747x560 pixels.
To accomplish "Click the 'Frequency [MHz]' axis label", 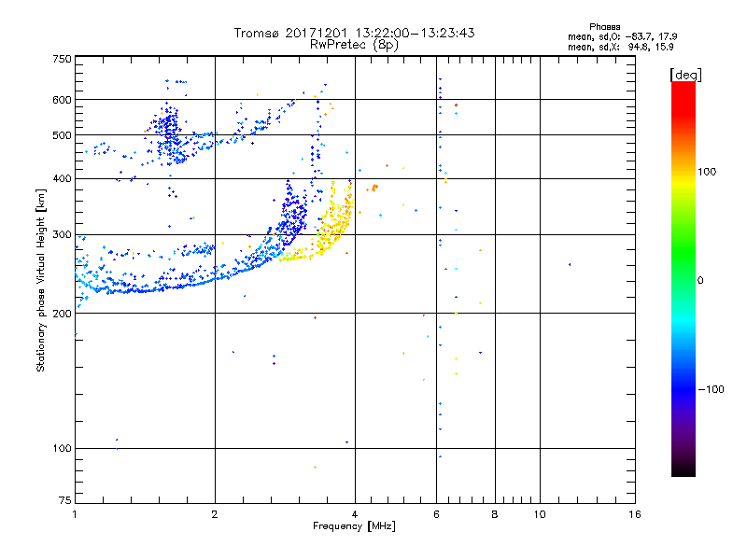I will [x=354, y=526].
